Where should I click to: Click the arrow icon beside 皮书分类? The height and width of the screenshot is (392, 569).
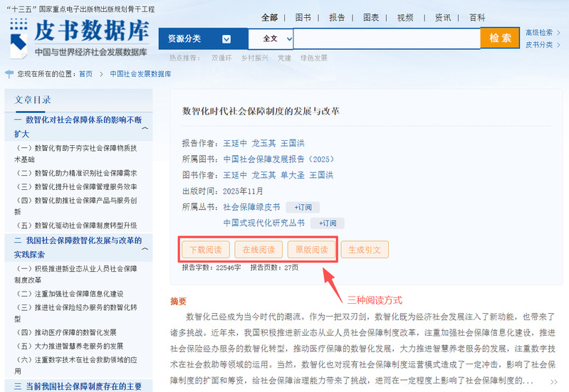click(559, 45)
